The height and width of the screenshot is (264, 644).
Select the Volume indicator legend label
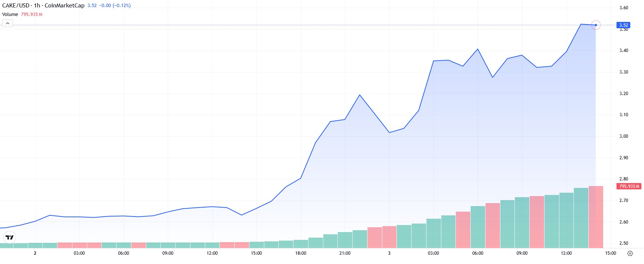[x=10, y=14]
